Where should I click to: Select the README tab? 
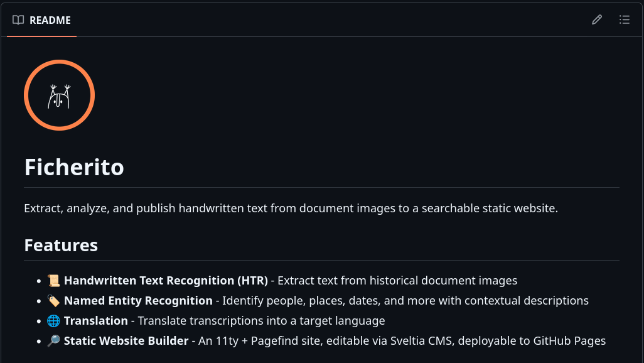[x=41, y=20]
